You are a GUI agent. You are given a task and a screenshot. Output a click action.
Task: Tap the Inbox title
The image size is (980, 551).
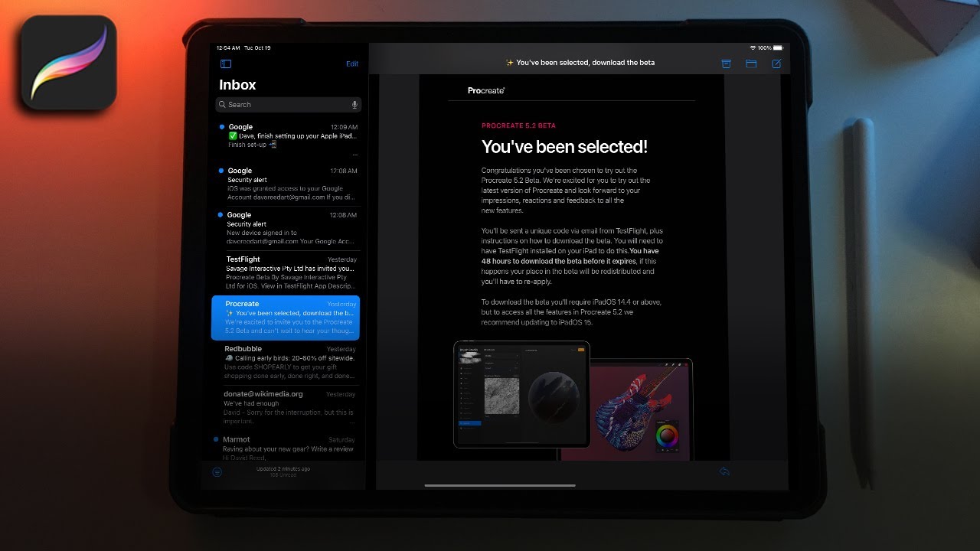coord(237,85)
